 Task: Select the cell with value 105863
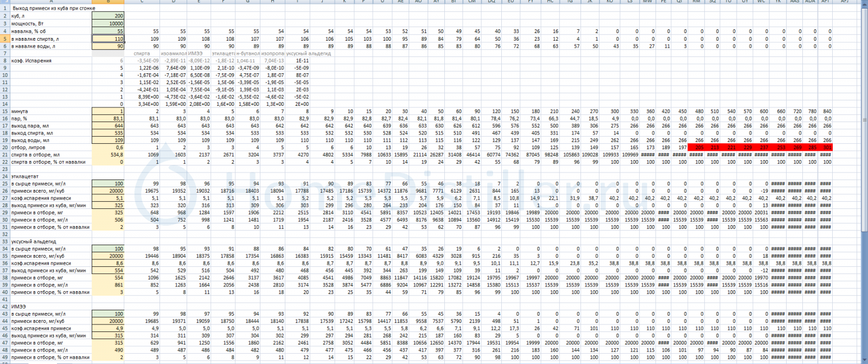tap(571, 155)
